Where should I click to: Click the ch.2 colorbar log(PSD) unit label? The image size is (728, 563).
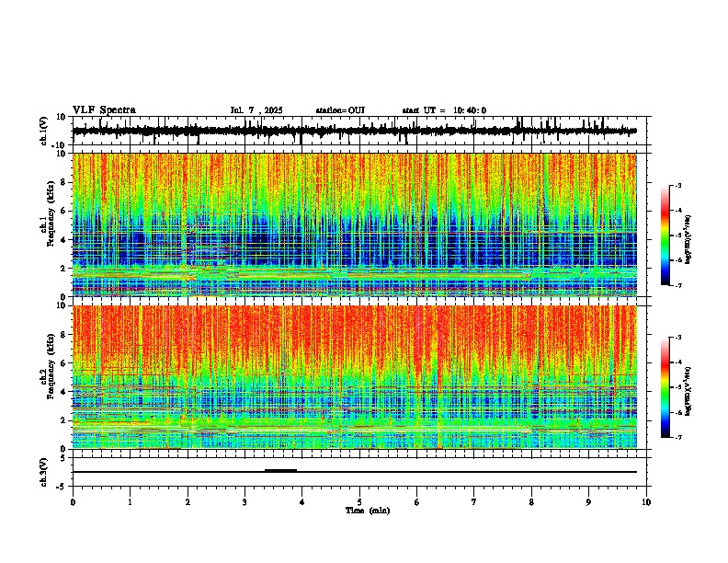[x=688, y=392]
